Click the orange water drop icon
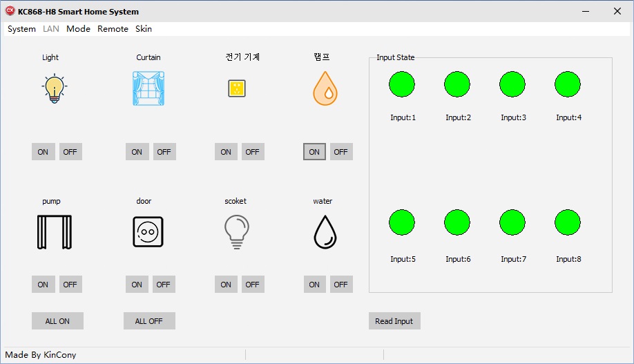 point(325,89)
